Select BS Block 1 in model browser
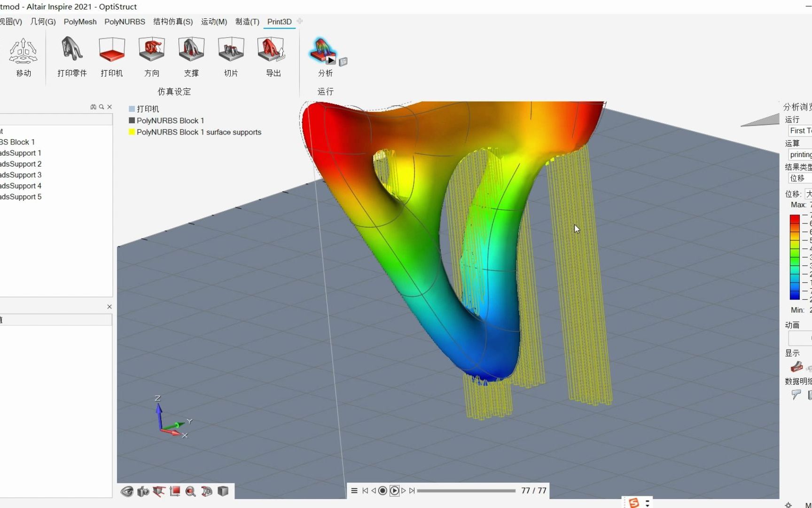 click(17, 142)
